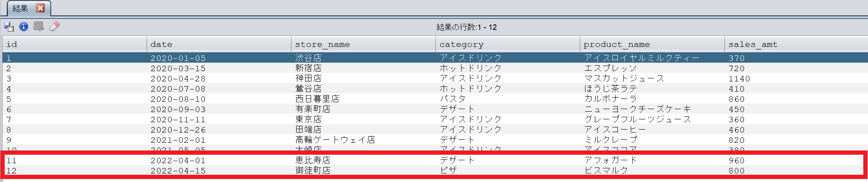Select date cell 2020-07-08
The width and height of the screenshot is (868, 182).
178,89
